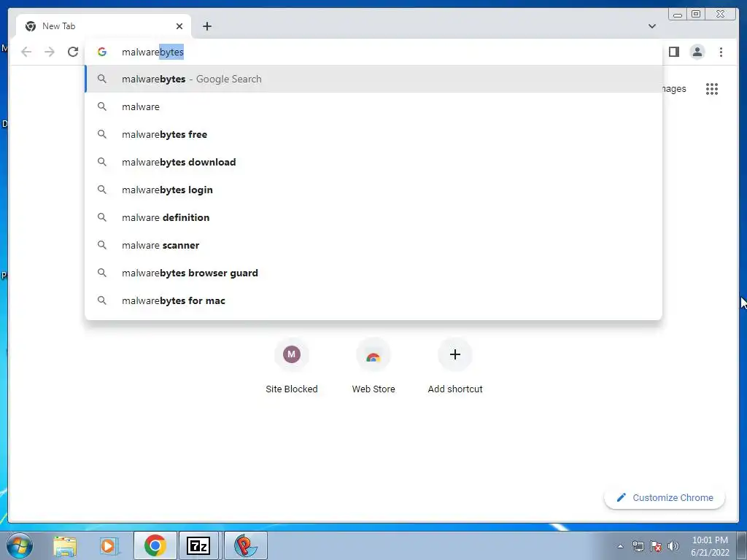Screen dimensions: 747x560
Task: Click the search icon beside 'malwarebytes for mac'
Action: 102,300
